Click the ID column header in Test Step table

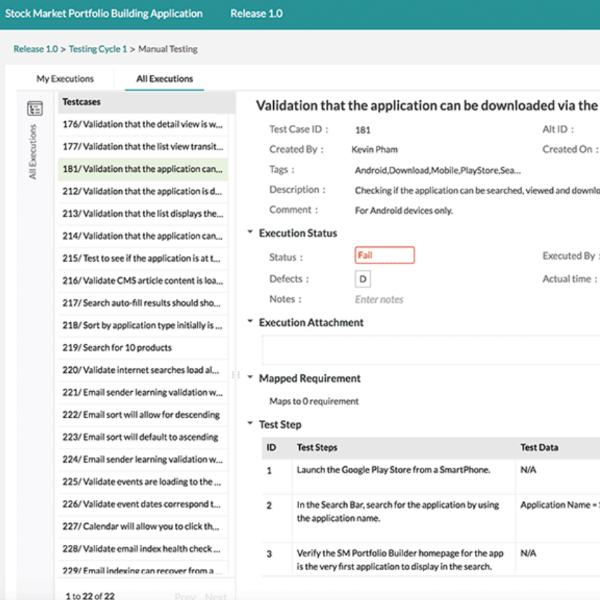click(x=271, y=447)
